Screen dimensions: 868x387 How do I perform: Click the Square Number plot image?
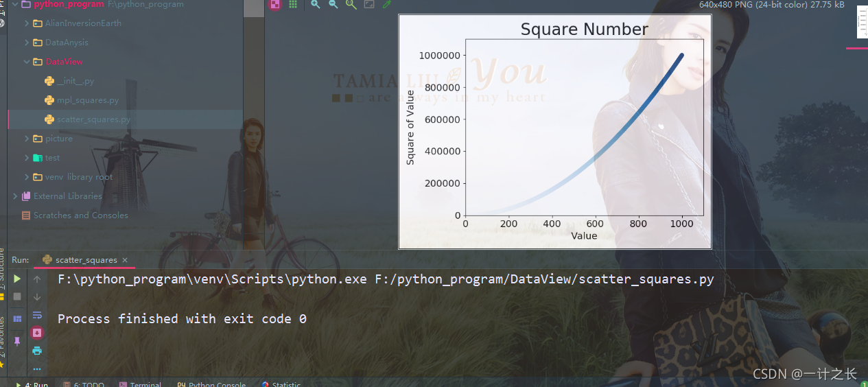555,132
